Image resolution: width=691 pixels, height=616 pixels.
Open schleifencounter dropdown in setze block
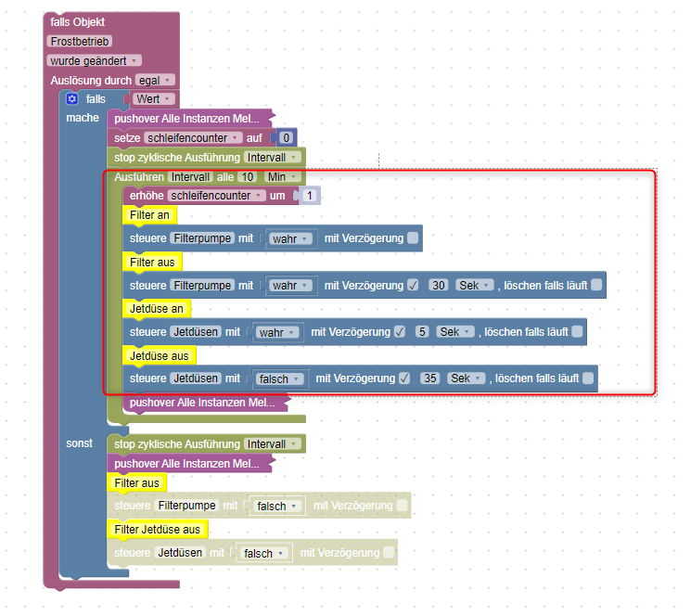coord(193,138)
